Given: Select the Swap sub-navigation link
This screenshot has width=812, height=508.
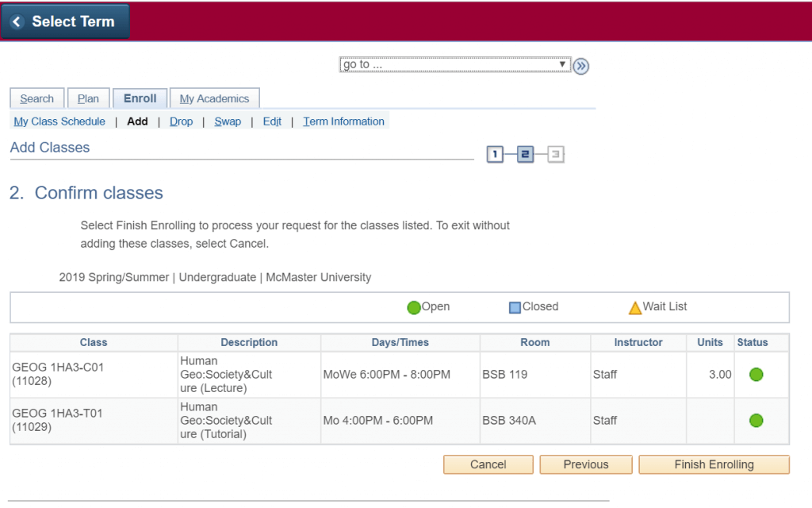Looking at the screenshot, I should [228, 121].
